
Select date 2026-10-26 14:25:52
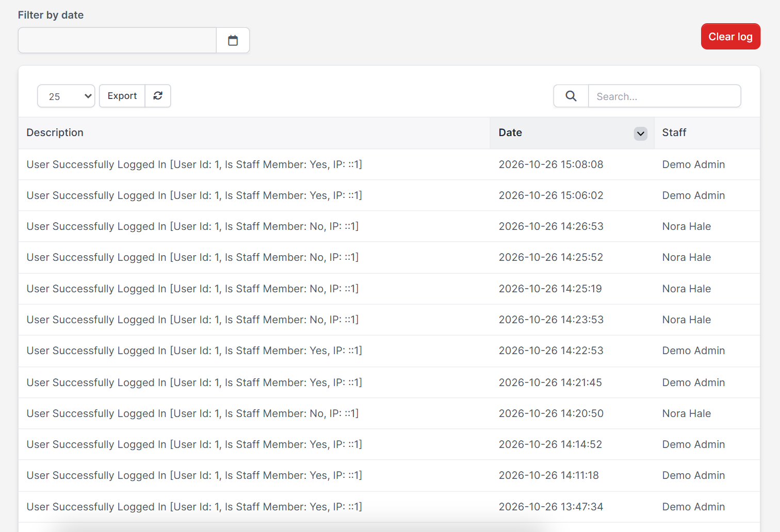click(551, 257)
